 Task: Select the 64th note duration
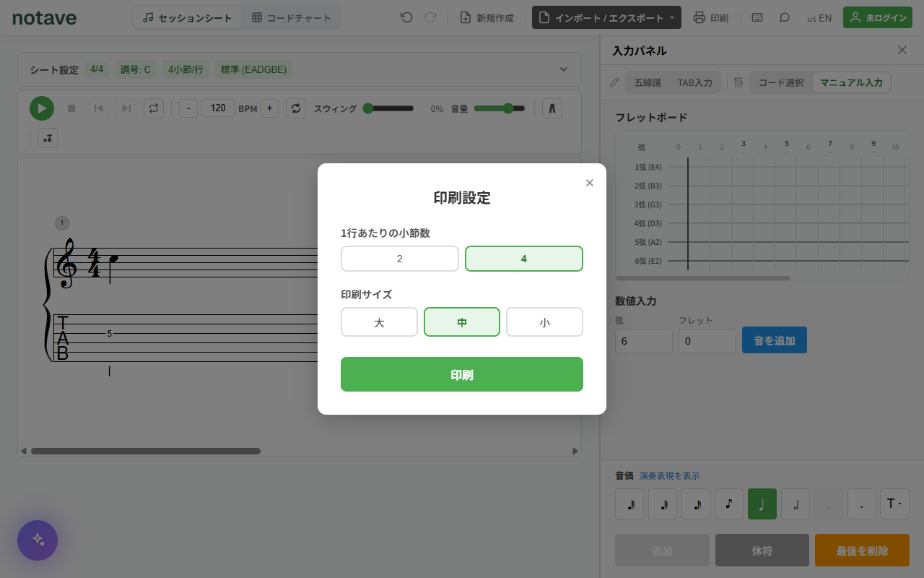tap(629, 504)
